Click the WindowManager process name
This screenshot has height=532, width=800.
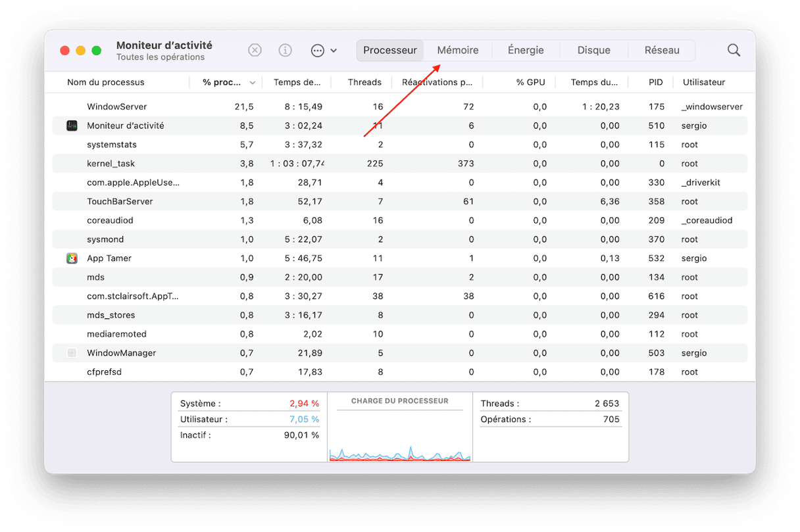coord(122,353)
